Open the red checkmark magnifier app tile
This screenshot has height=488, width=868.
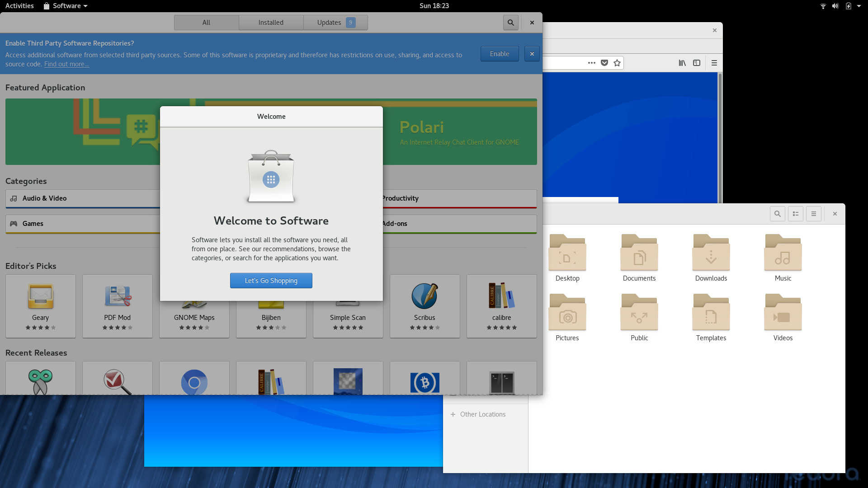pyautogui.click(x=118, y=378)
